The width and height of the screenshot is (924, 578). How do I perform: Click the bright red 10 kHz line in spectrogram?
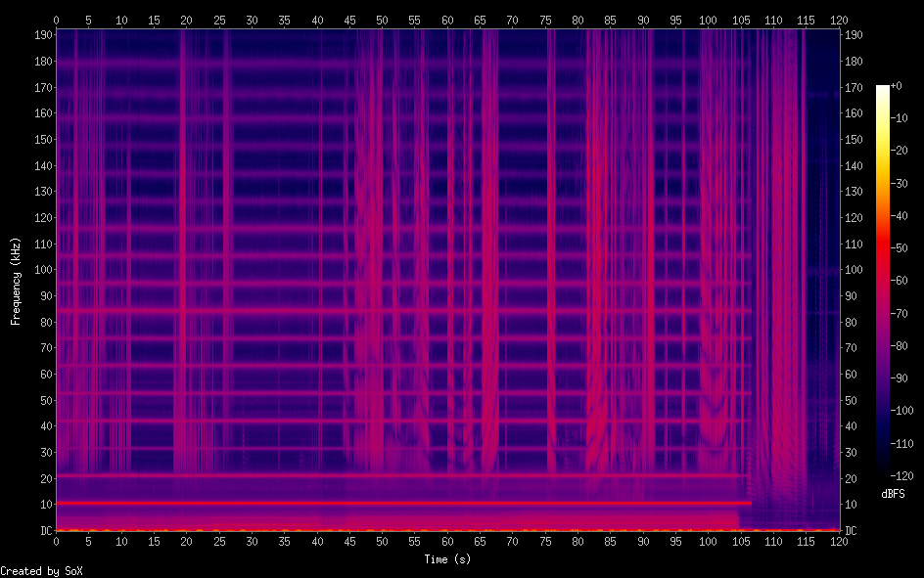click(392, 503)
